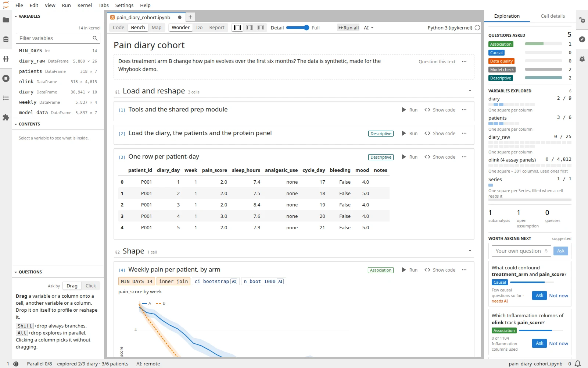
Task: Select the middle split layout icon
Action: tap(249, 28)
